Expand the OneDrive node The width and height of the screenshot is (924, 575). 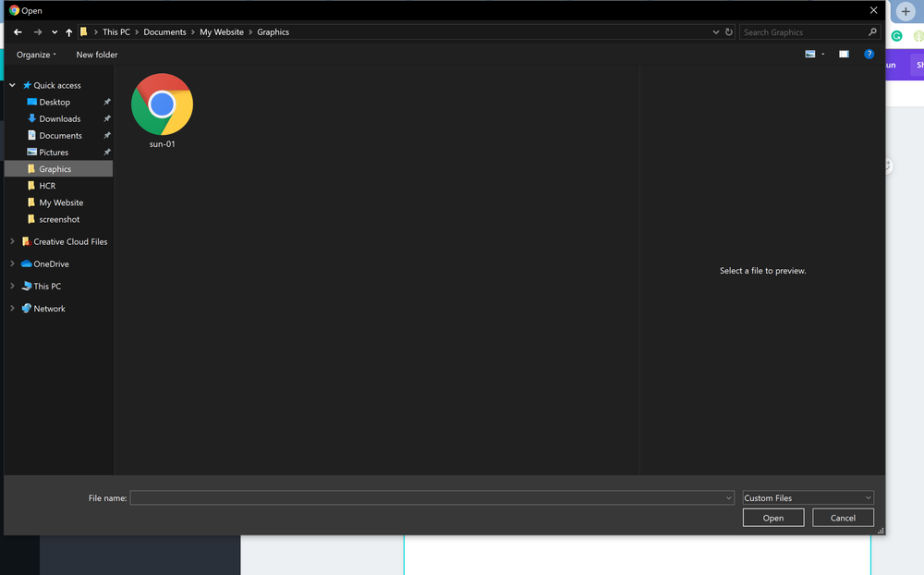(x=12, y=263)
